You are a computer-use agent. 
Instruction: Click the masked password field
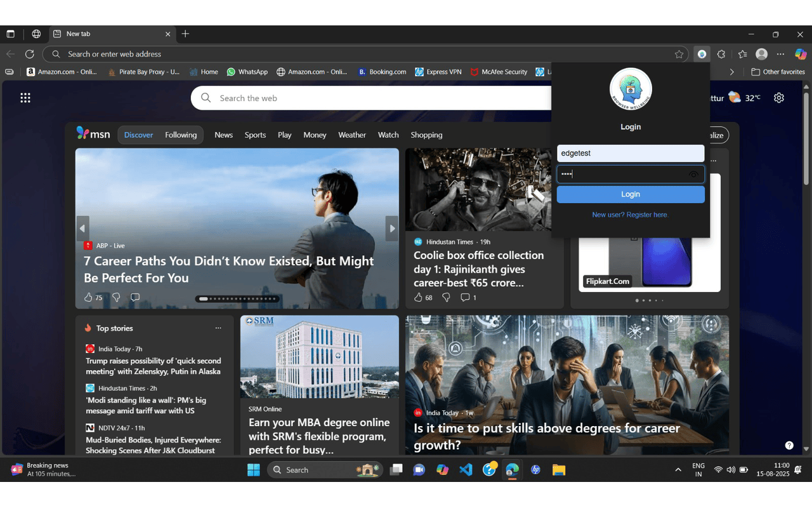pos(631,174)
